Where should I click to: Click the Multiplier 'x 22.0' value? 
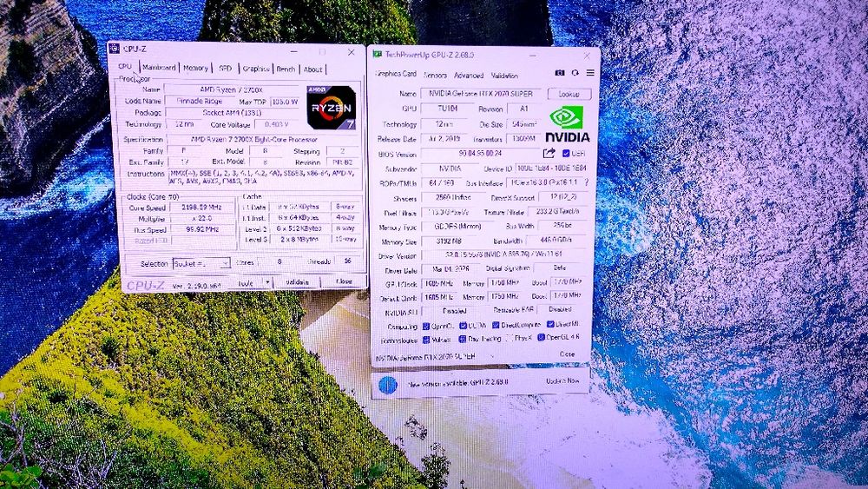pyautogui.click(x=201, y=219)
